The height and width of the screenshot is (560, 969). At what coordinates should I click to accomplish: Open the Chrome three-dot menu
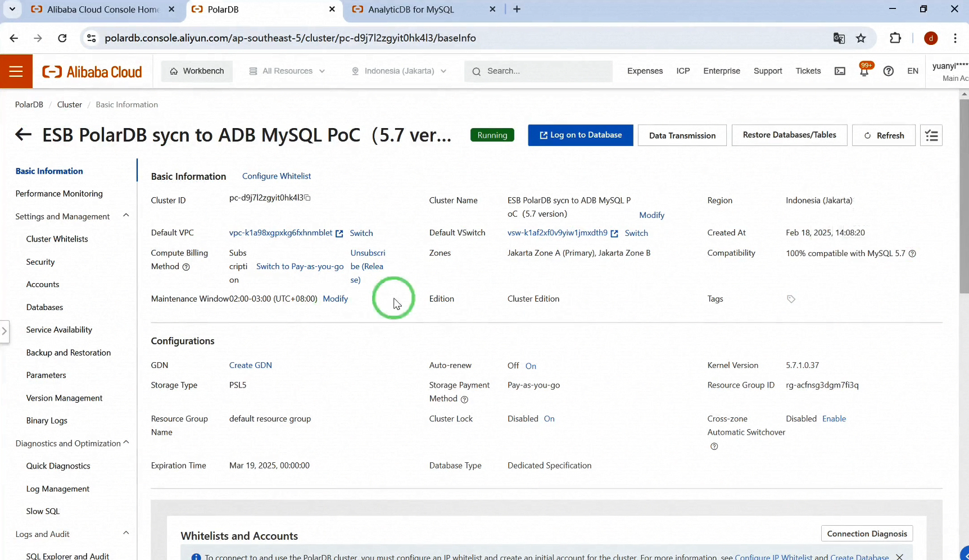(955, 38)
